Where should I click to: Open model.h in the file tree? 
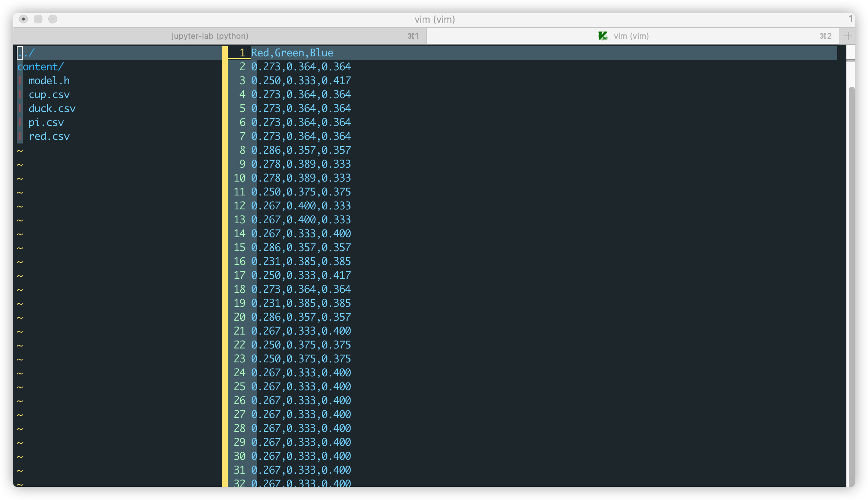pos(49,81)
